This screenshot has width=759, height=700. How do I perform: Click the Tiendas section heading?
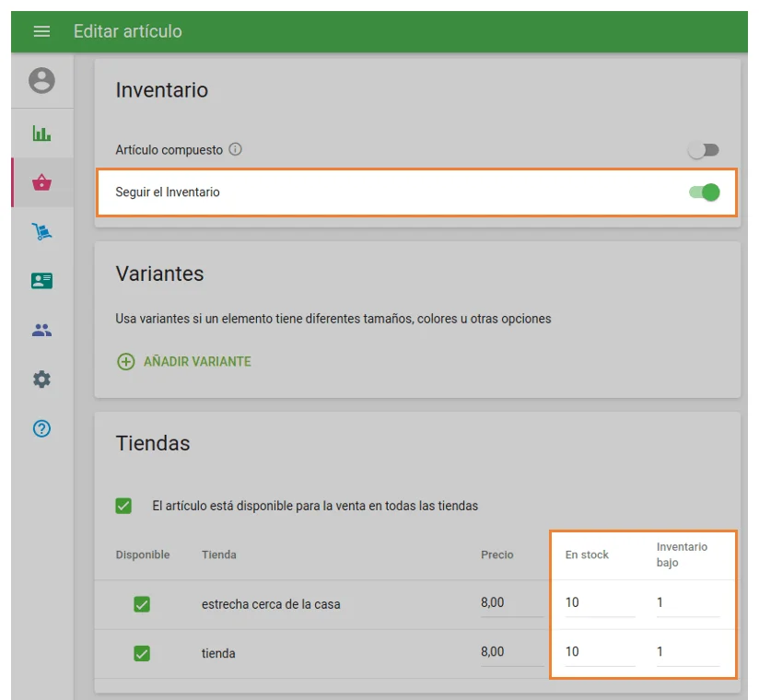click(153, 443)
